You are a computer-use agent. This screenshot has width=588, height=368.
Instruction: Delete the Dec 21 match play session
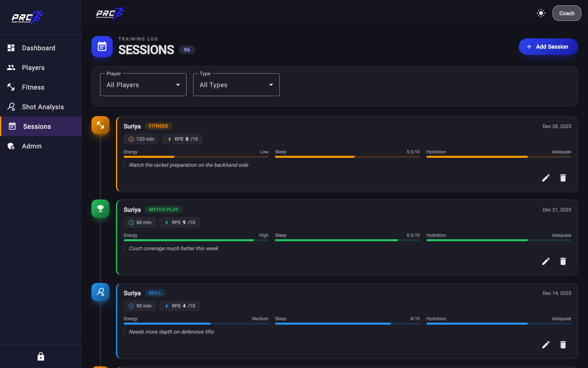563,261
